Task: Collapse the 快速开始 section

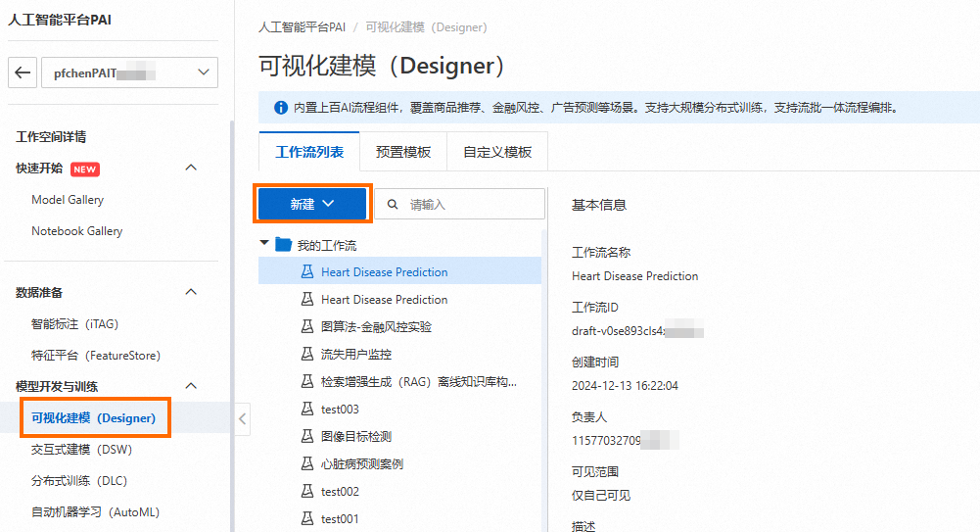Action: click(x=191, y=168)
